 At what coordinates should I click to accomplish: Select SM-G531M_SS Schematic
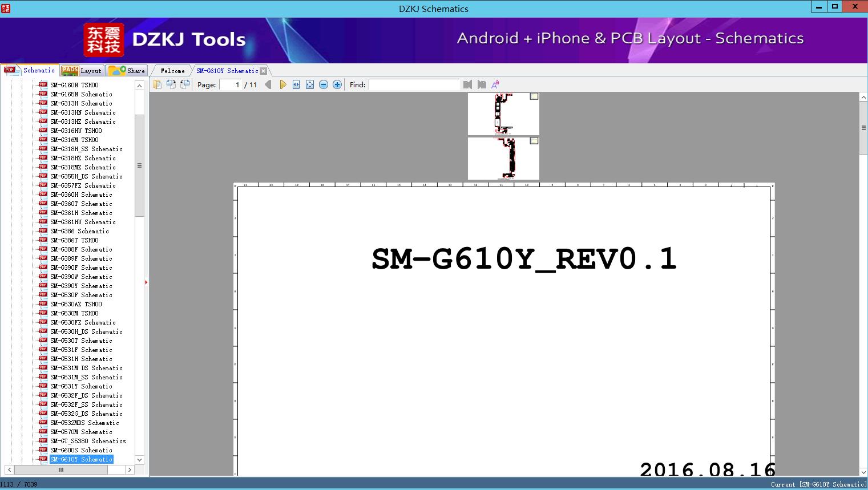pyautogui.click(x=86, y=377)
